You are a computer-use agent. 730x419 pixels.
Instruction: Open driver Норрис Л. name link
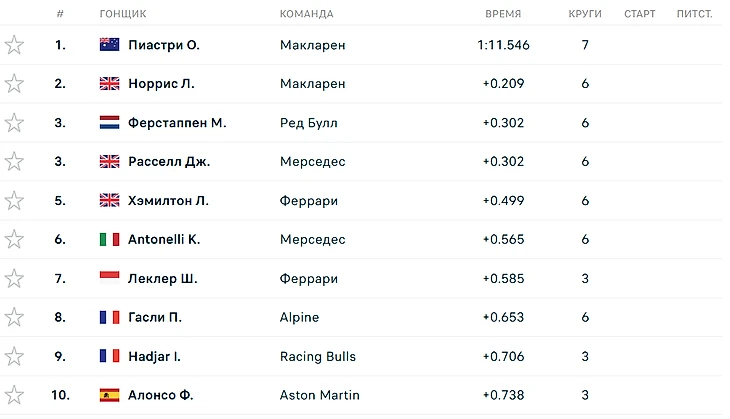pos(161,84)
